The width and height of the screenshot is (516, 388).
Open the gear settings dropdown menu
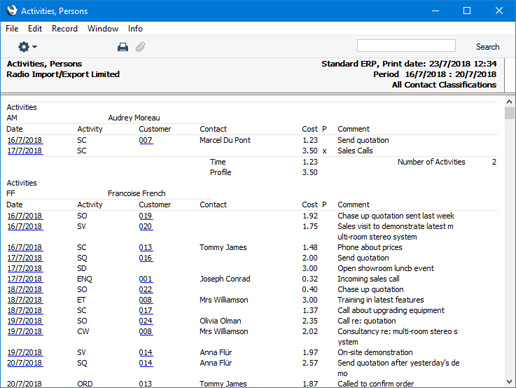coord(27,47)
